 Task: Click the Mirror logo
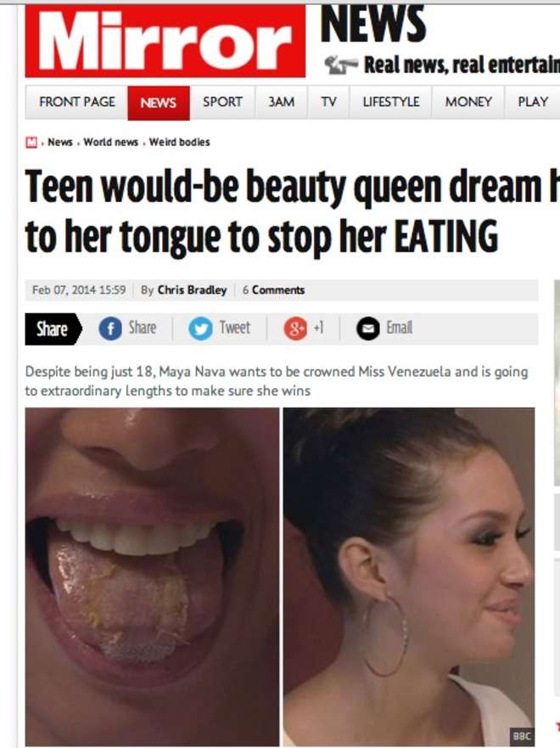pyautogui.click(x=165, y=41)
